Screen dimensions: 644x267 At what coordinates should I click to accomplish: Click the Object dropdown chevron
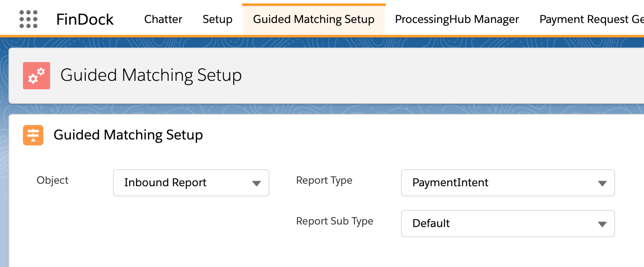[x=256, y=183]
